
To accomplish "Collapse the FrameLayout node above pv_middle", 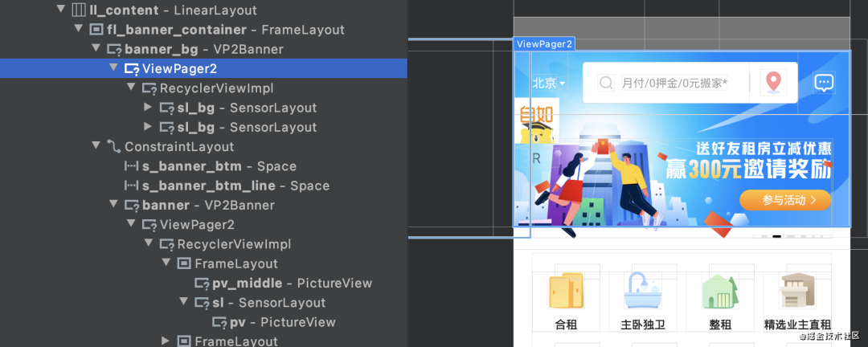I will coord(166,263).
